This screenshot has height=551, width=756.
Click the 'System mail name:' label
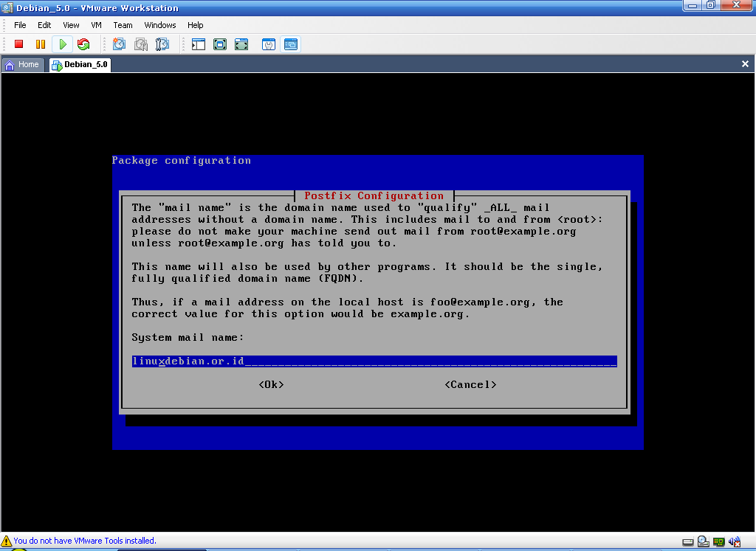188,337
